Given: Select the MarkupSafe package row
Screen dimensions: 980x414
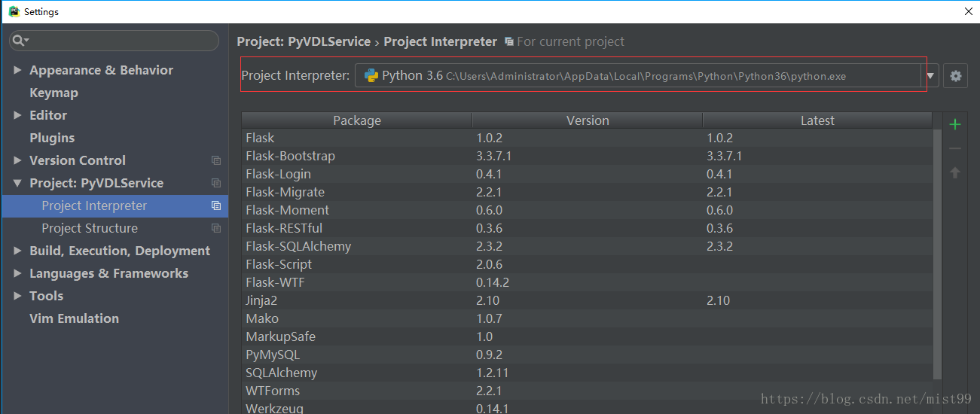Looking at the screenshot, I should click(x=587, y=336).
